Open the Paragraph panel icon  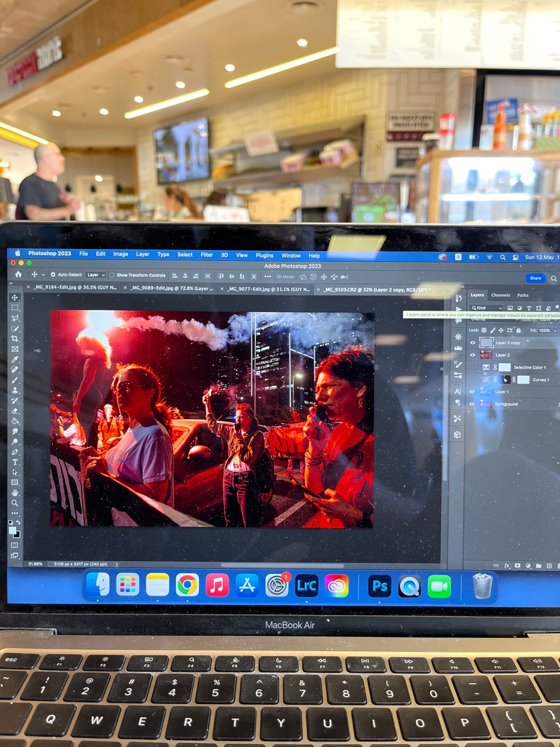(x=457, y=402)
